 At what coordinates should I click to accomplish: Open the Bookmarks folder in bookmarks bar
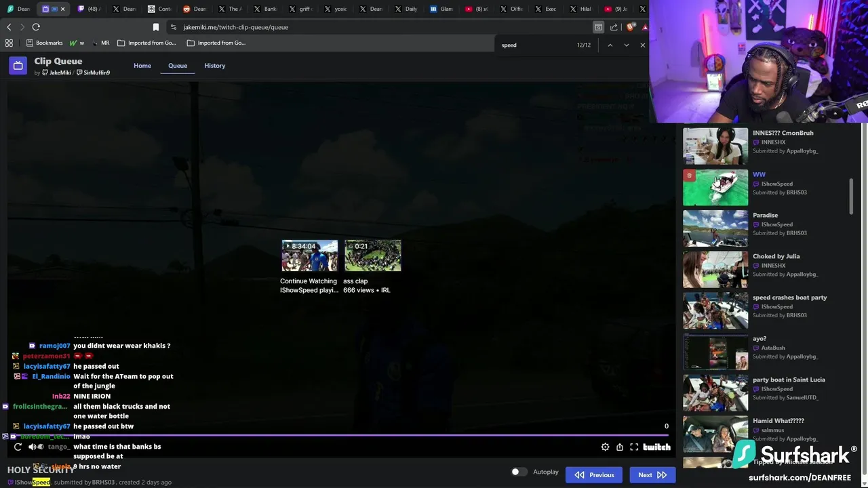44,43
